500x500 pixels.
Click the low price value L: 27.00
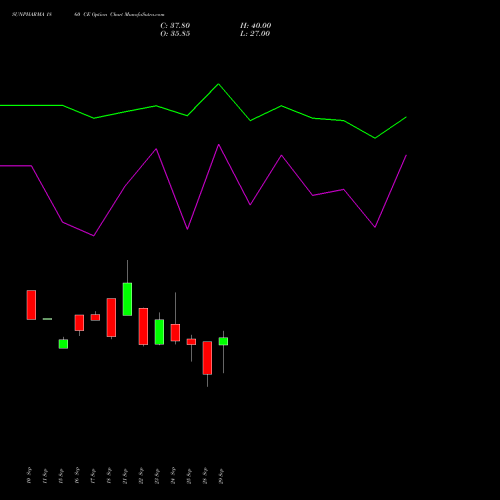(255, 34)
